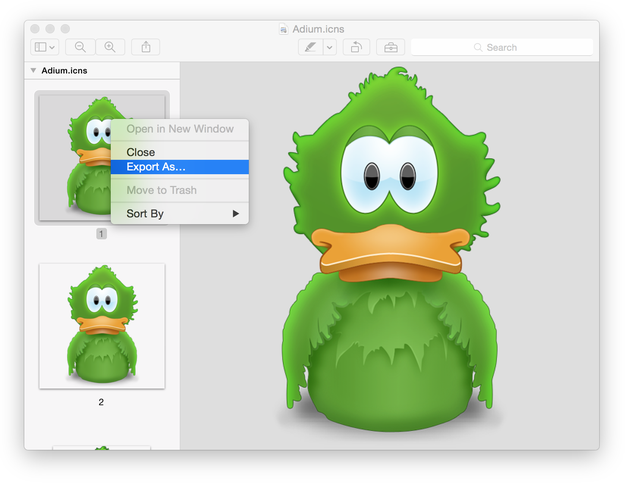Click the green zoom window button
This screenshot has width=625, height=487.
click(x=65, y=29)
